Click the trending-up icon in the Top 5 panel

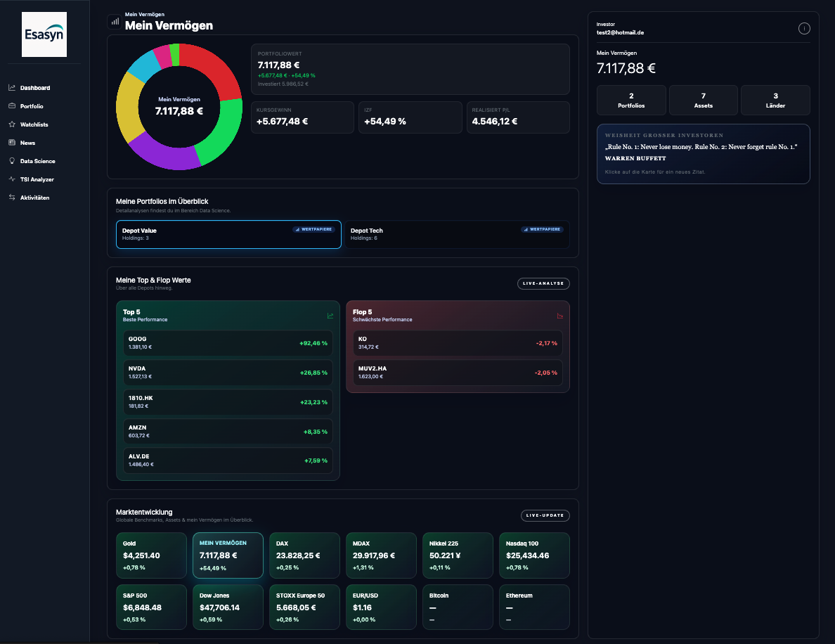(330, 316)
